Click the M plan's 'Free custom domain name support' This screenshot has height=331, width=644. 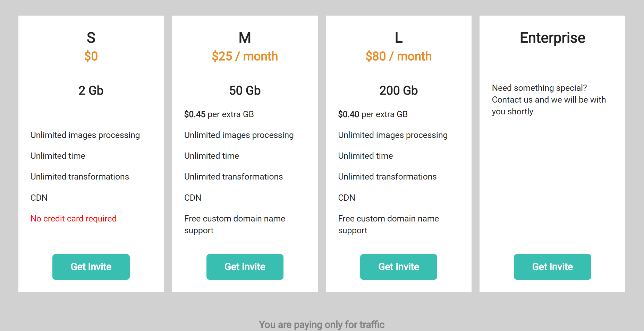click(235, 224)
